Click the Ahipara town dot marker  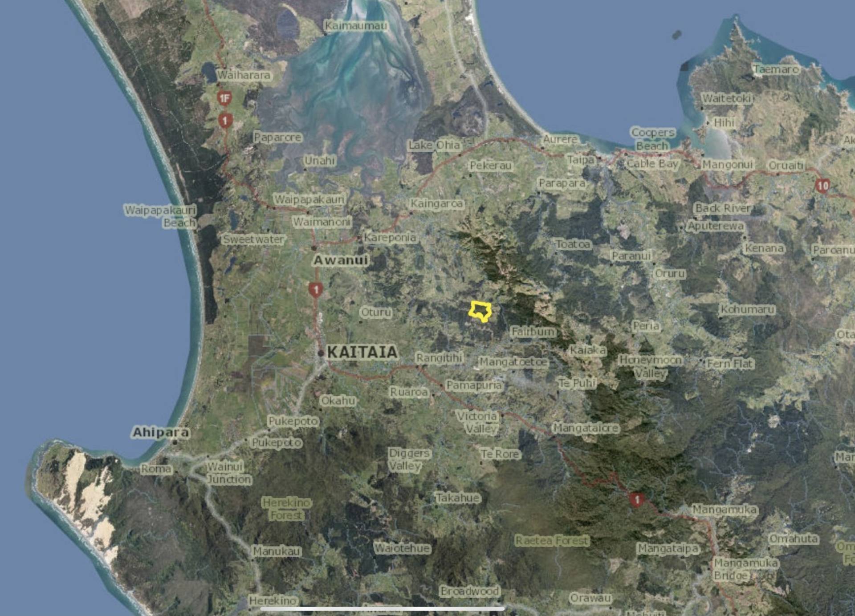pyautogui.click(x=175, y=442)
